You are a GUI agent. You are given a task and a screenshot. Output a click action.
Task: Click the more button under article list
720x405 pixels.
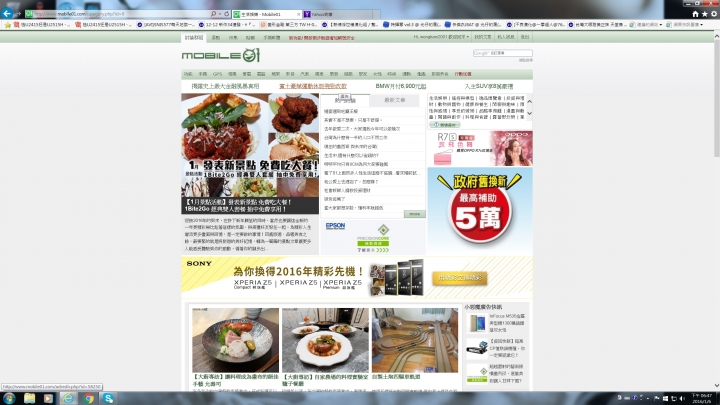coord(415,214)
